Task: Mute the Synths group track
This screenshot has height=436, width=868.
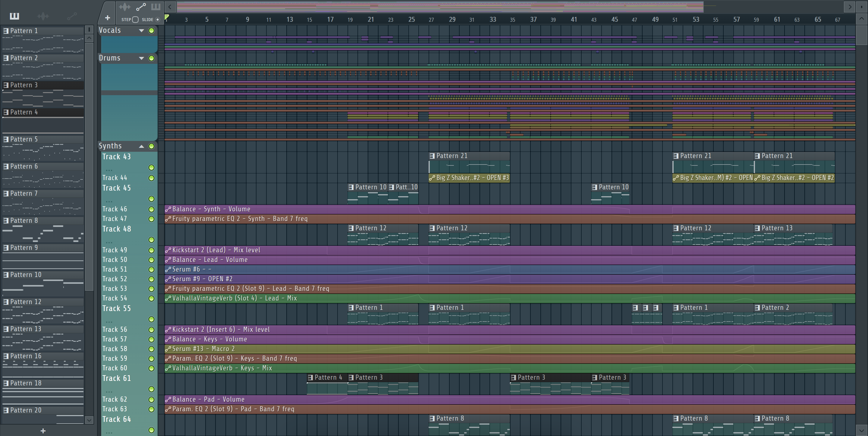Action: pos(151,146)
